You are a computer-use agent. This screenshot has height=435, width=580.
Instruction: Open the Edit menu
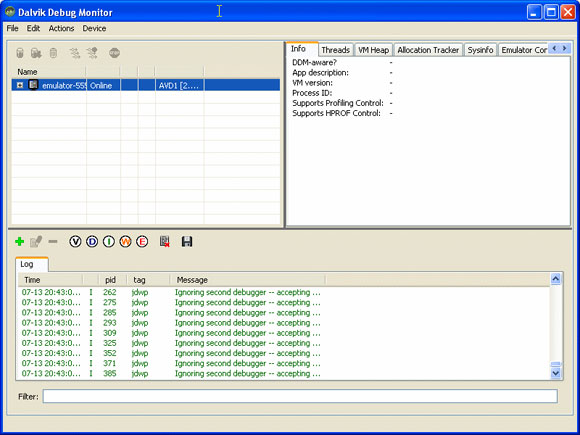33,28
